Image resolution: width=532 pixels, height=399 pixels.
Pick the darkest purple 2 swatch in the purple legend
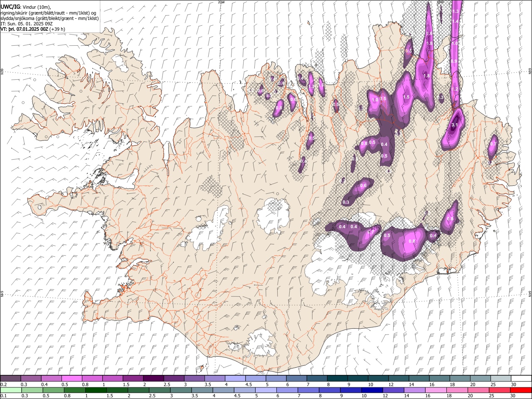pyautogui.click(x=153, y=378)
